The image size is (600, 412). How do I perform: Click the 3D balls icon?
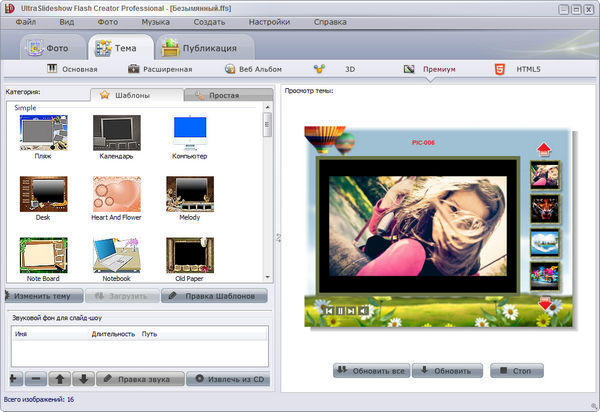(319, 69)
